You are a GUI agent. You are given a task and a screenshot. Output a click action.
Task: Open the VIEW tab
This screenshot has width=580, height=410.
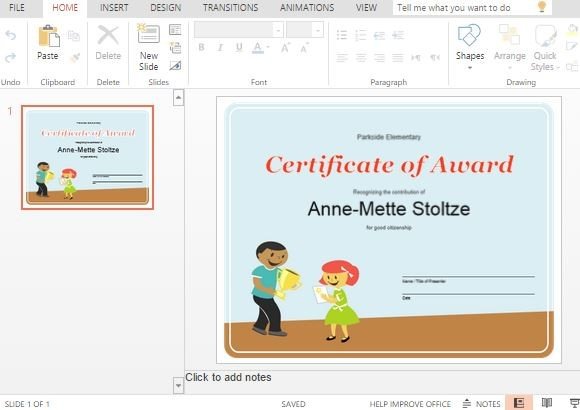[366, 8]
